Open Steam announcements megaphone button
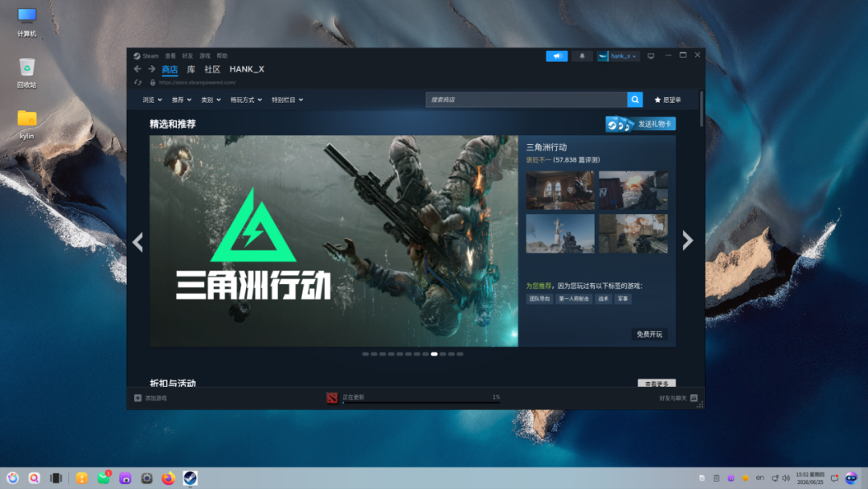 pyautogui.click(x=557, y=56)
